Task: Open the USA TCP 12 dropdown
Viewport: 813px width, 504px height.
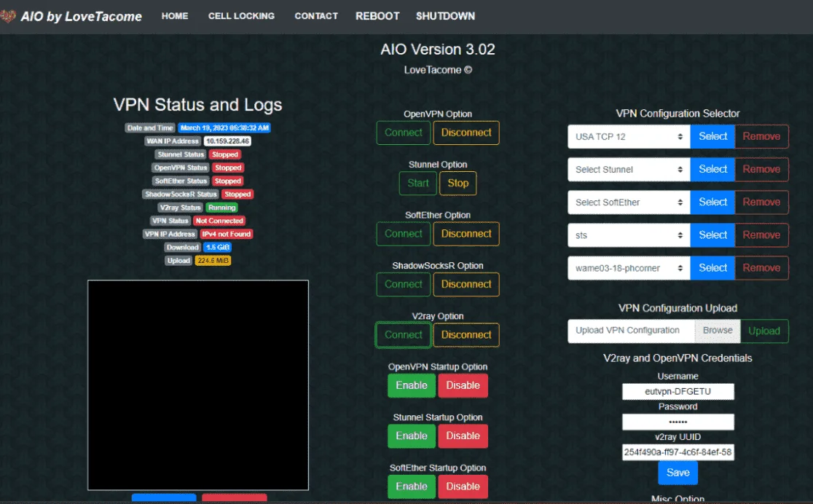Action: click(629, 136)
